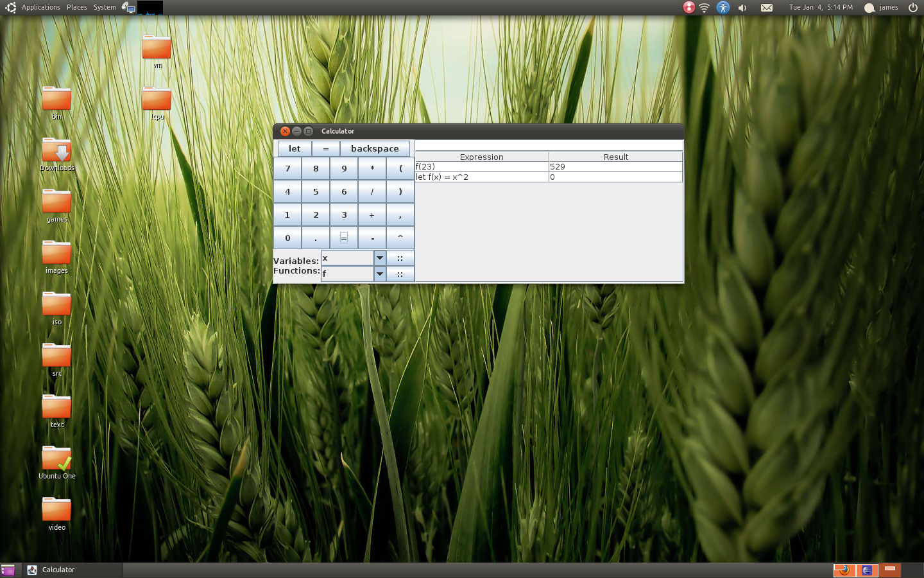Open the Ubuntu One desktop folder
924x578 pixels.
pyautogui.click(x=56, y=459)
